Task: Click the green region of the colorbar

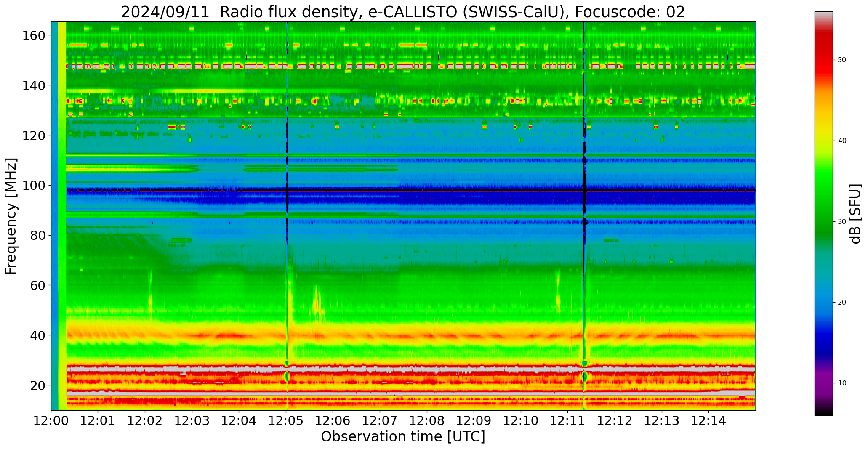Action: 823,202
